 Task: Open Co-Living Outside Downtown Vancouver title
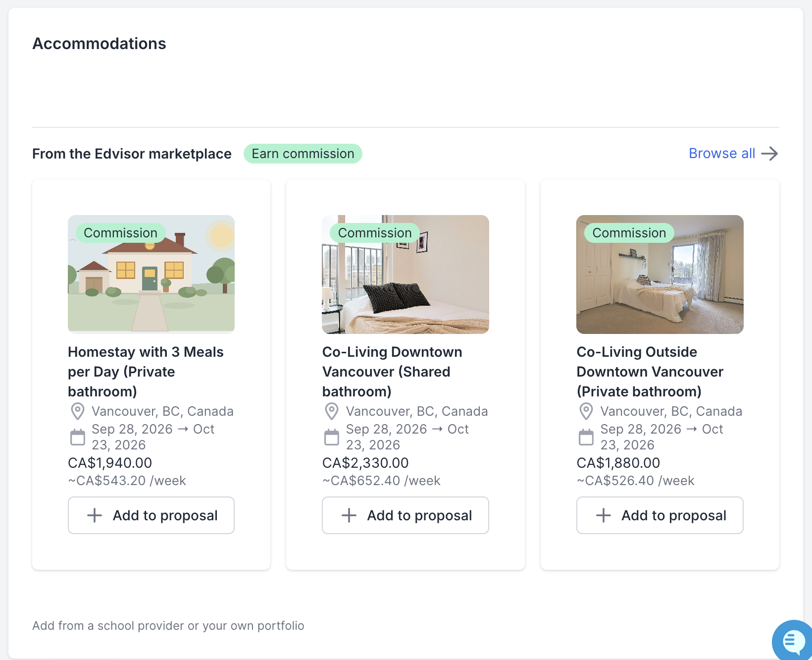(650, 372)
